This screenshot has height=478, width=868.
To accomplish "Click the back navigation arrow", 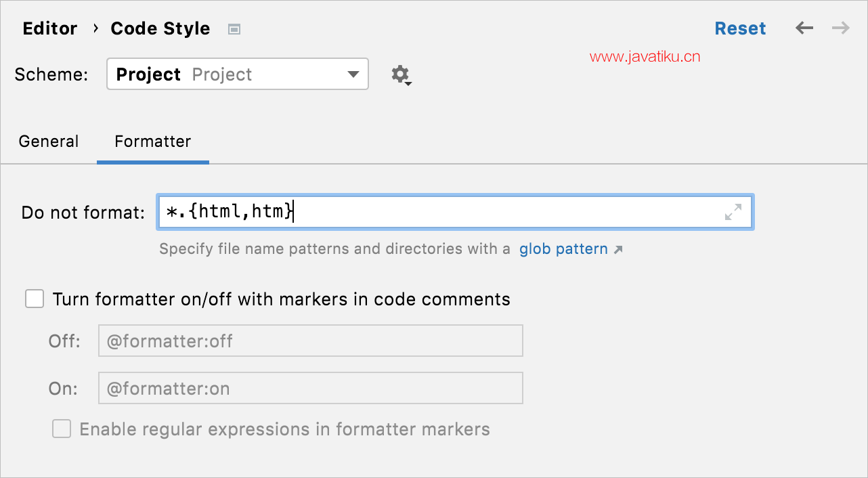I will (804, 28).
